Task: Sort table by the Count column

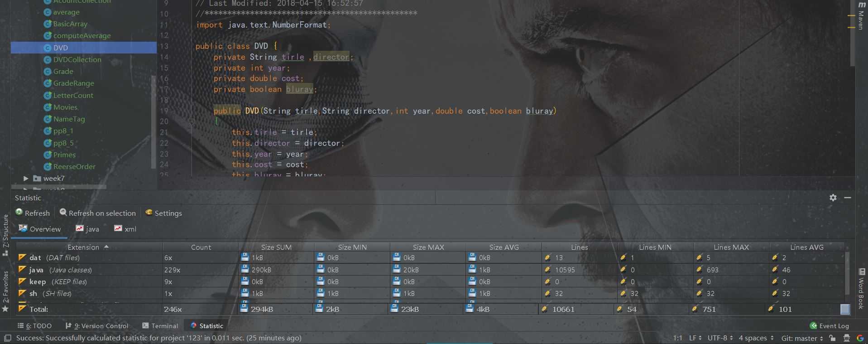Action: (x=201, y=247)
